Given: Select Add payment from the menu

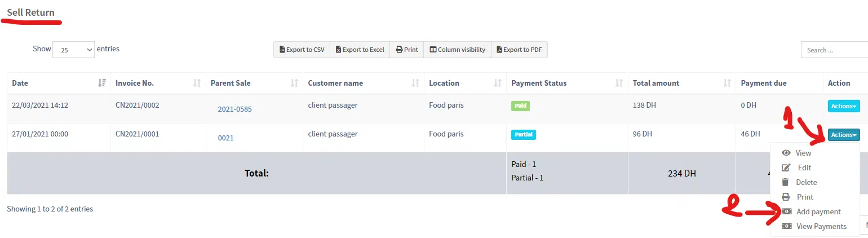Looking at the screenshot, I should 818,211.
